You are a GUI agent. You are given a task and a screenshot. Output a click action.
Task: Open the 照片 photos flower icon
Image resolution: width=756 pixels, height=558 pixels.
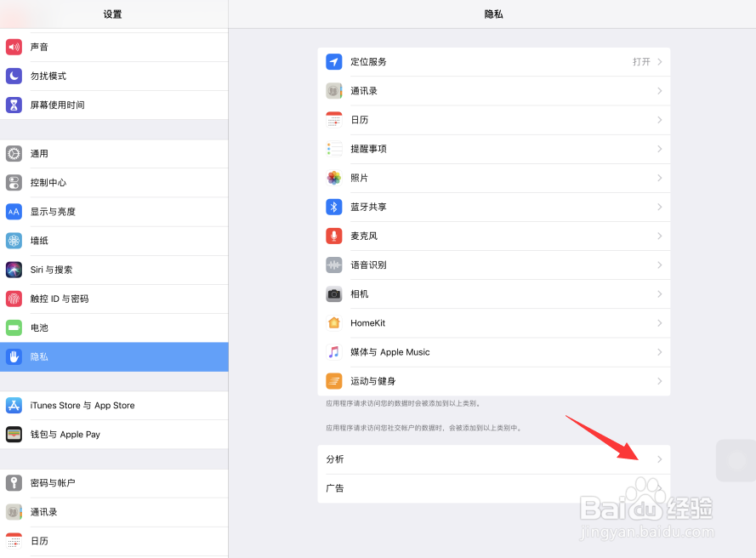[x=333, y=178]
